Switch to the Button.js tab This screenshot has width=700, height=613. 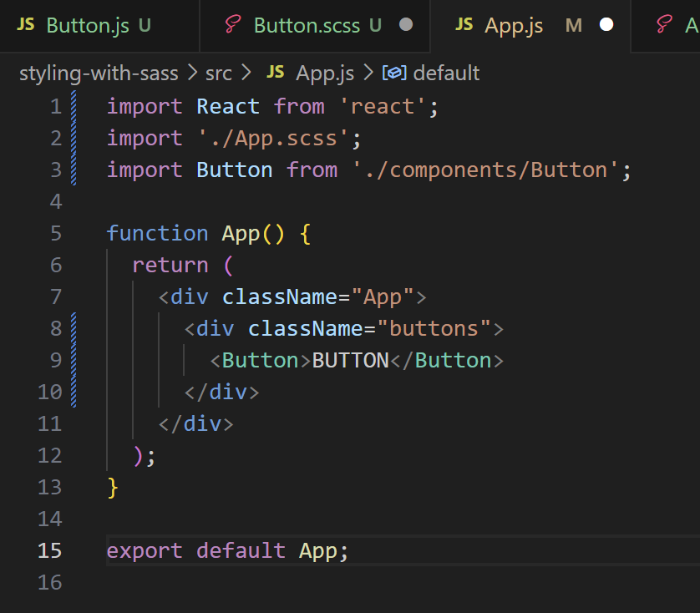[99, 25]
